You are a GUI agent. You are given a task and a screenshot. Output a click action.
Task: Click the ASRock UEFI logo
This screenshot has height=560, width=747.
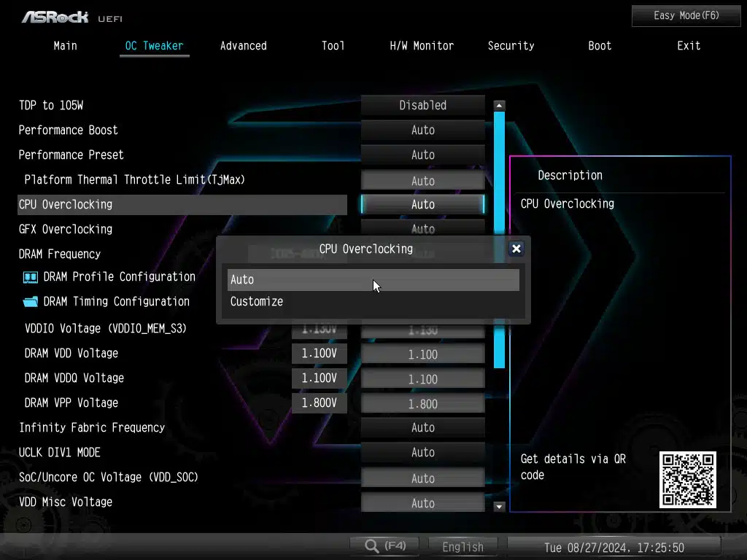click(x=66, y=16)
